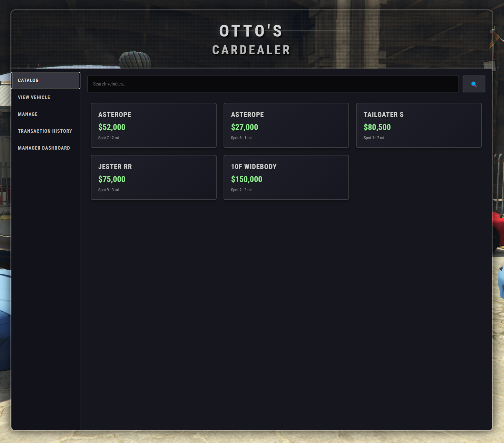Select the Asterope card priced $52,000
The width and height of the screenshot is (504, 443).
coord(154,125)
